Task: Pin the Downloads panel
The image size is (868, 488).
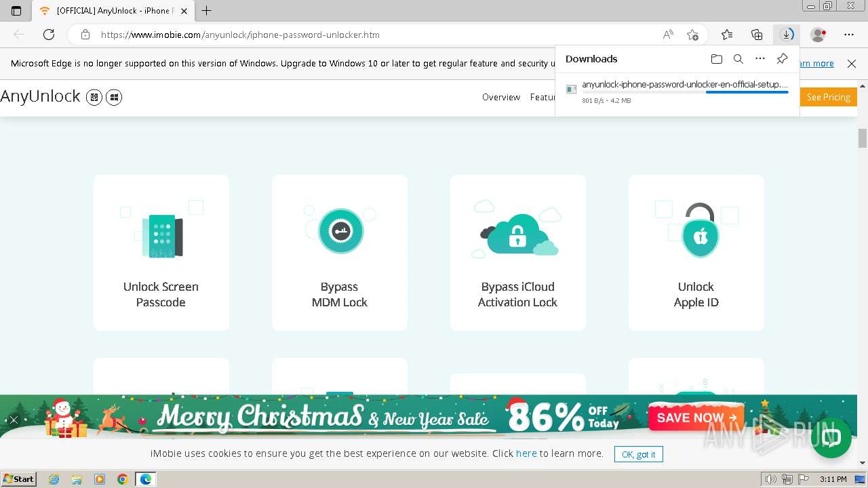Action: 782,59
